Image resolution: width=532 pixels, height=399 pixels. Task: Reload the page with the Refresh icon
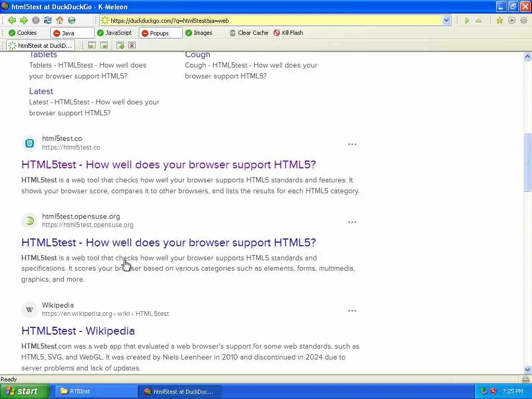click(48, 20)
